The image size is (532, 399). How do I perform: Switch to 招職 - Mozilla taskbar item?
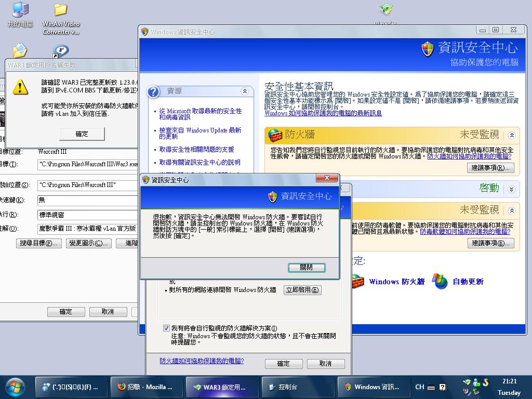coord(146,387)
